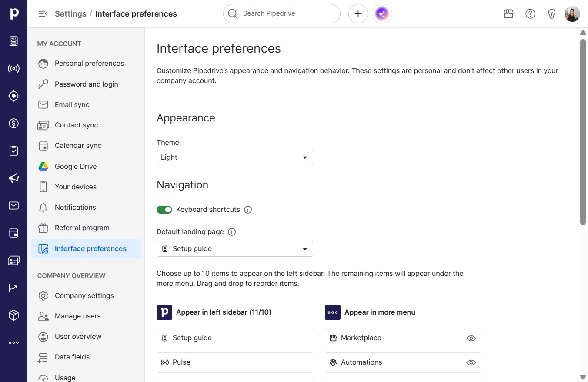
Task: Open Notifications settings
Action: pos(86,208)
